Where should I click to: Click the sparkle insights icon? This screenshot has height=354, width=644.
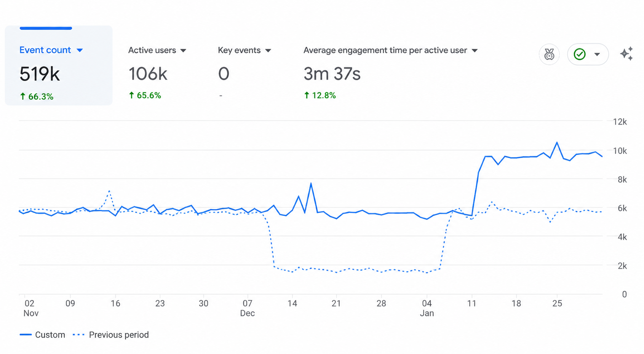click(626, 54)
